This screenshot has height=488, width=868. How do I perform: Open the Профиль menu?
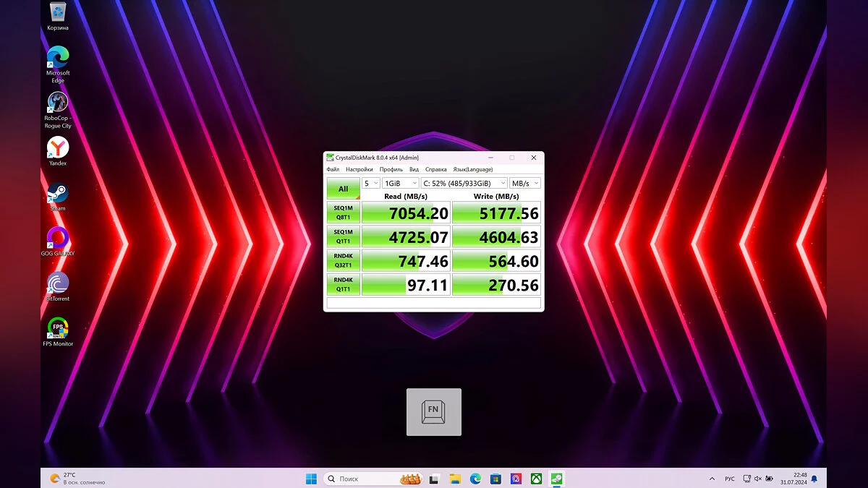pyautogui.click(x=391, y=169)
